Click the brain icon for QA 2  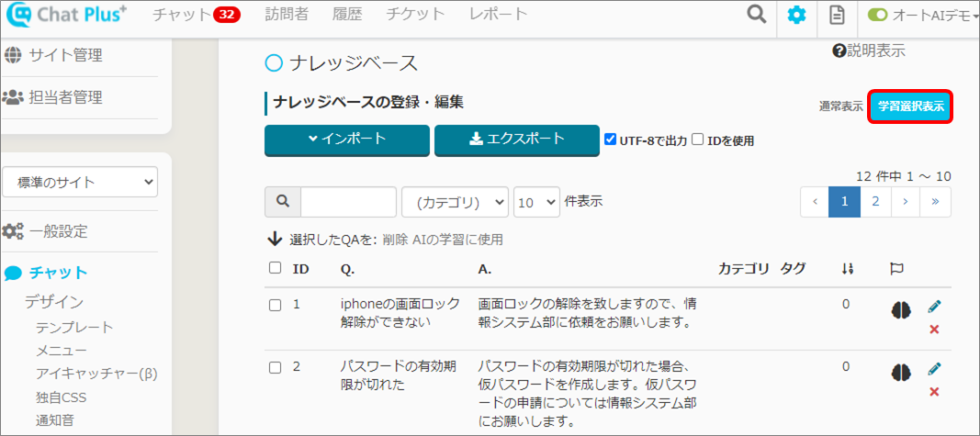[x=900, y=373]
